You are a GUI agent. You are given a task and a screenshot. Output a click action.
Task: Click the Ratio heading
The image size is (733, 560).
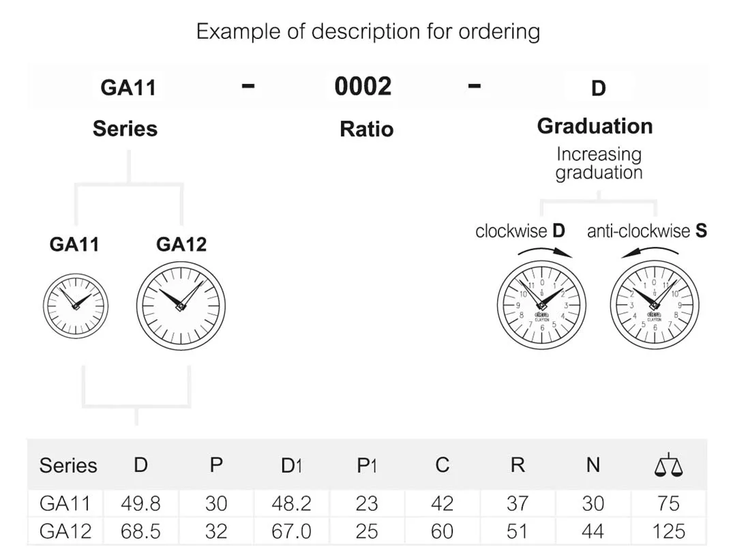(367, 129)
